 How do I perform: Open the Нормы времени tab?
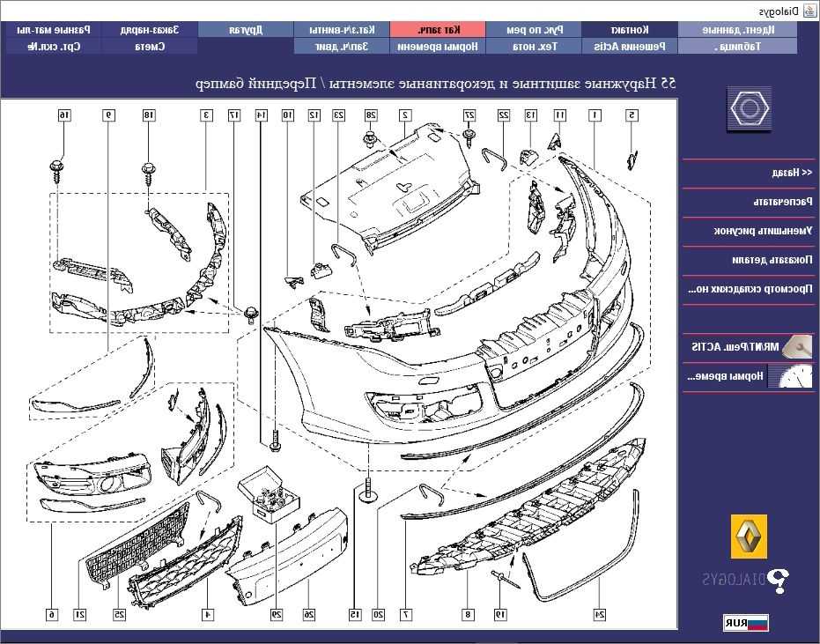point(438,46)
